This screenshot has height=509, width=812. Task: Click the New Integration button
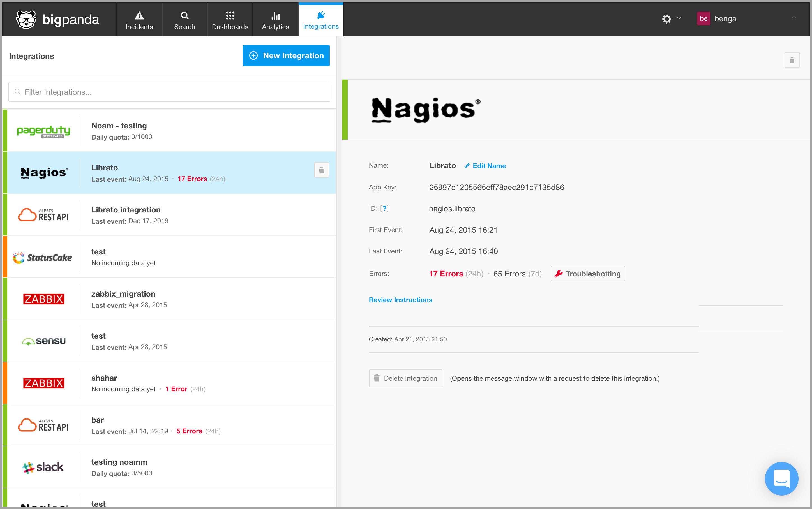pyautogui.click(x=286, y=55)
